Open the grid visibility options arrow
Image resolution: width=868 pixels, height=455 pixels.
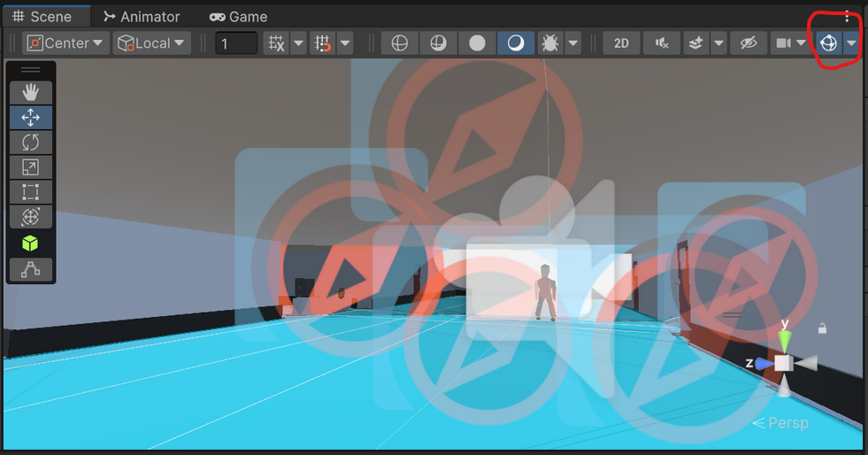(x=298, y=43)
